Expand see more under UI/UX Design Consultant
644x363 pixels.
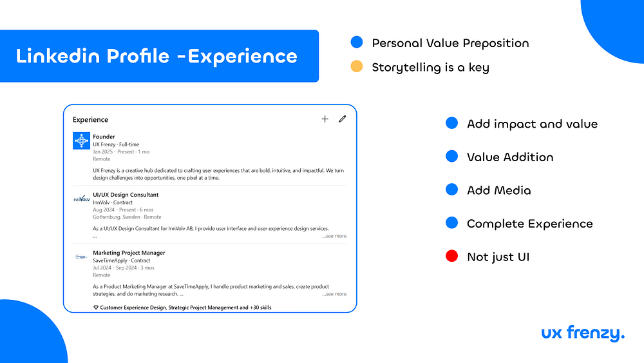[334, 236]
